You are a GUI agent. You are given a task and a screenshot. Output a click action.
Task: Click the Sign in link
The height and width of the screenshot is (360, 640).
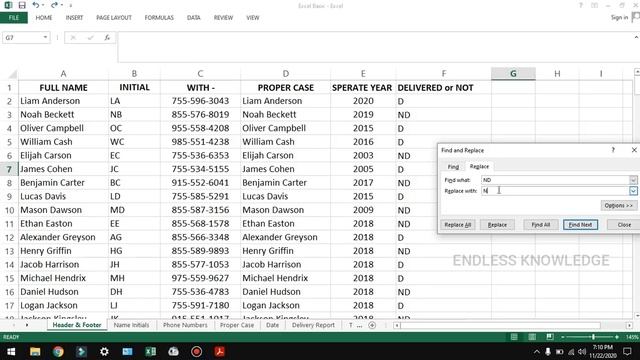(619, 17)
